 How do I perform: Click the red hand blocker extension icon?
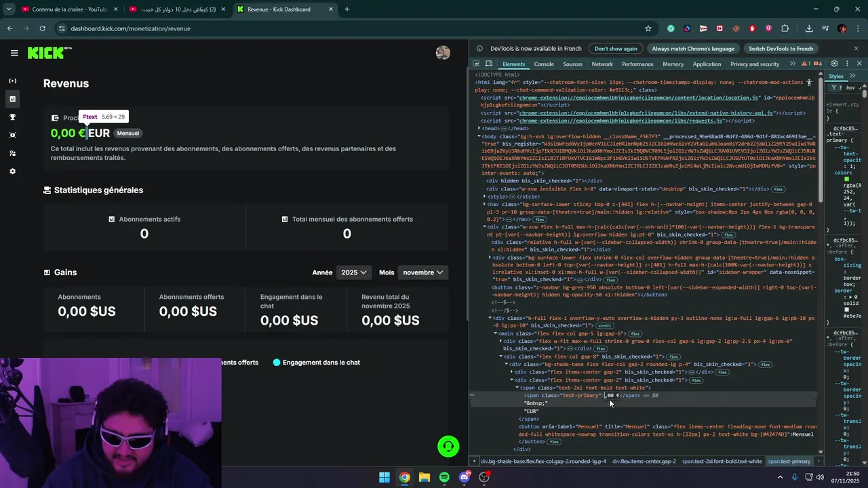pos(752,28)
